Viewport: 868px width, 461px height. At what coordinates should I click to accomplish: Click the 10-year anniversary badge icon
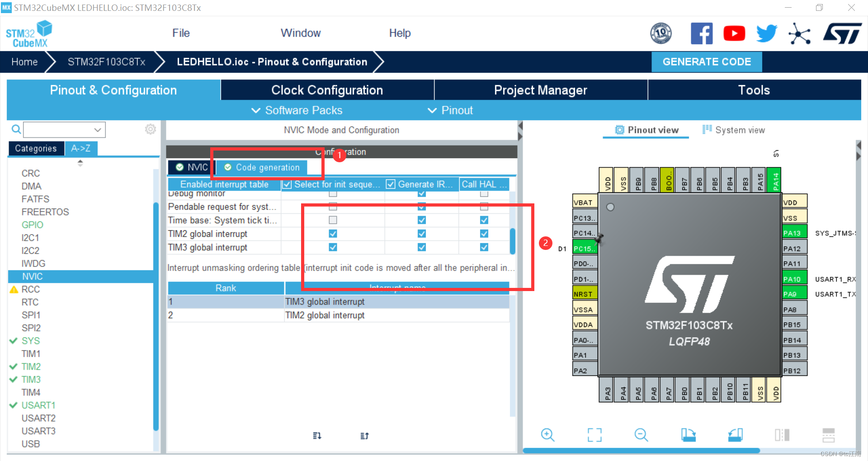tap(661, 33)
